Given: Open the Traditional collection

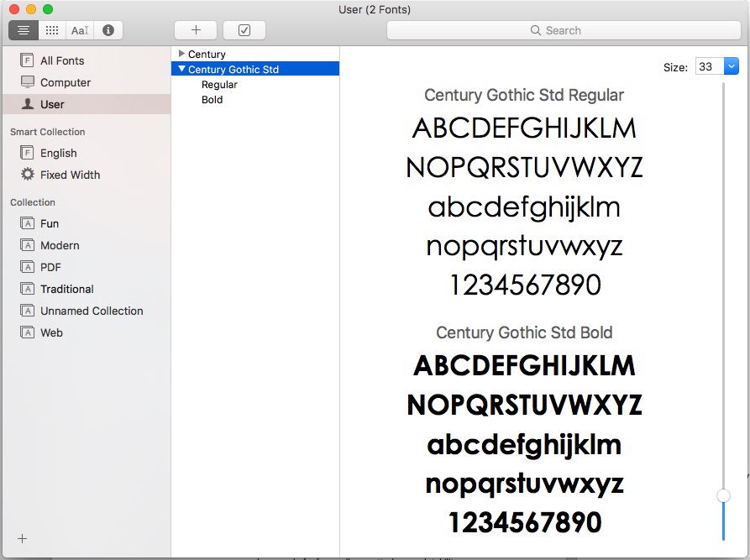Looking at the screenshot, I should coord(87,290).
